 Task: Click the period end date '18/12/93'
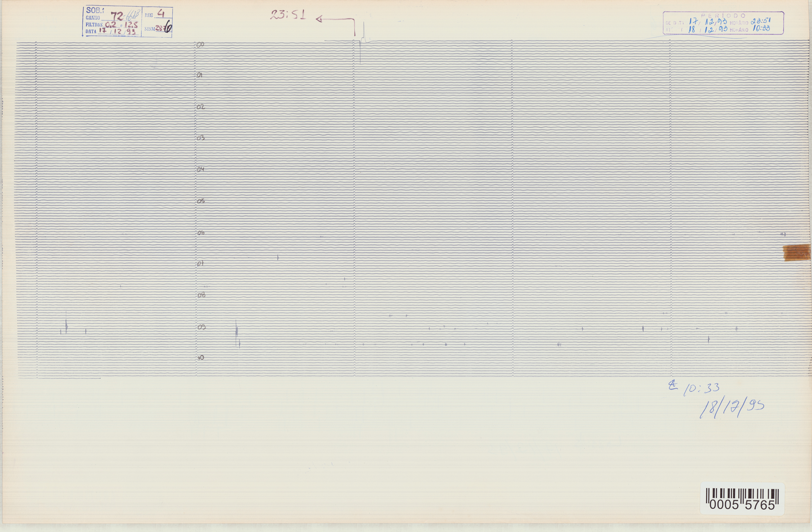pos(708,29)
